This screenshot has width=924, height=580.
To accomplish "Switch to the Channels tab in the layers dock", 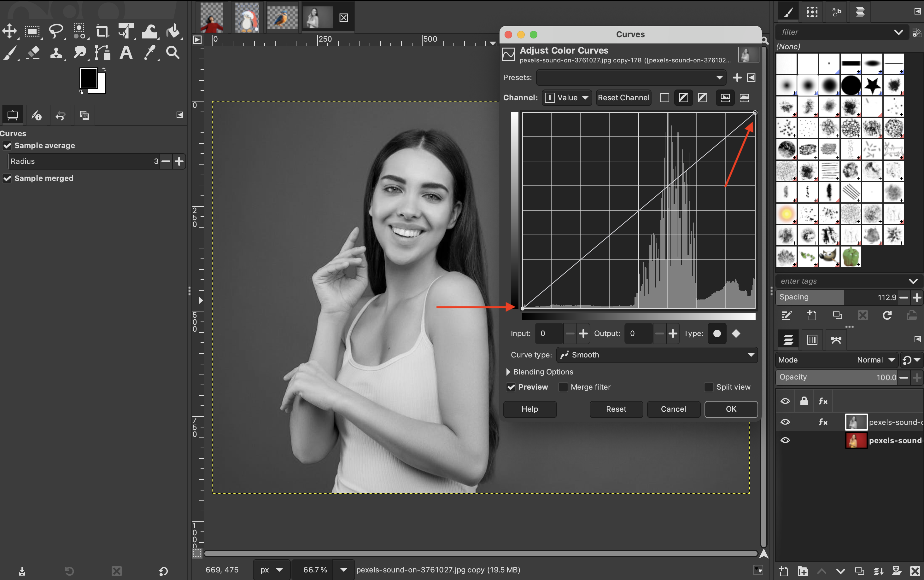I will 812,339.
